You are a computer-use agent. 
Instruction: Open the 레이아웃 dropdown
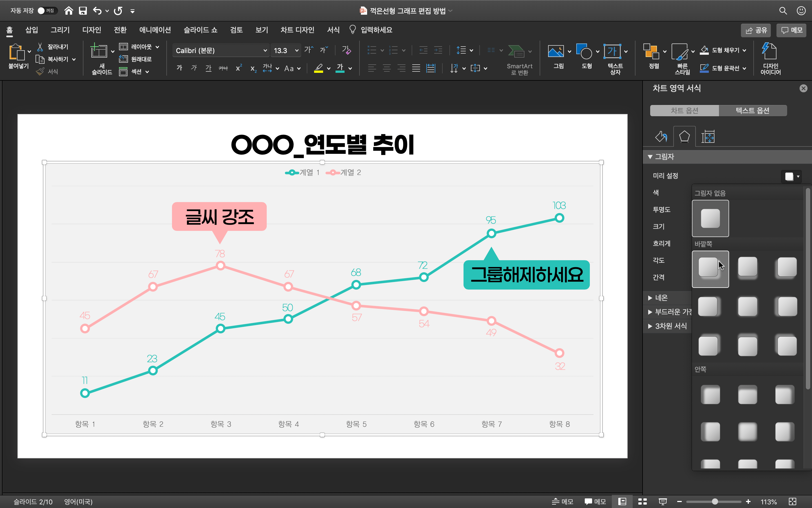coord(139,47)
